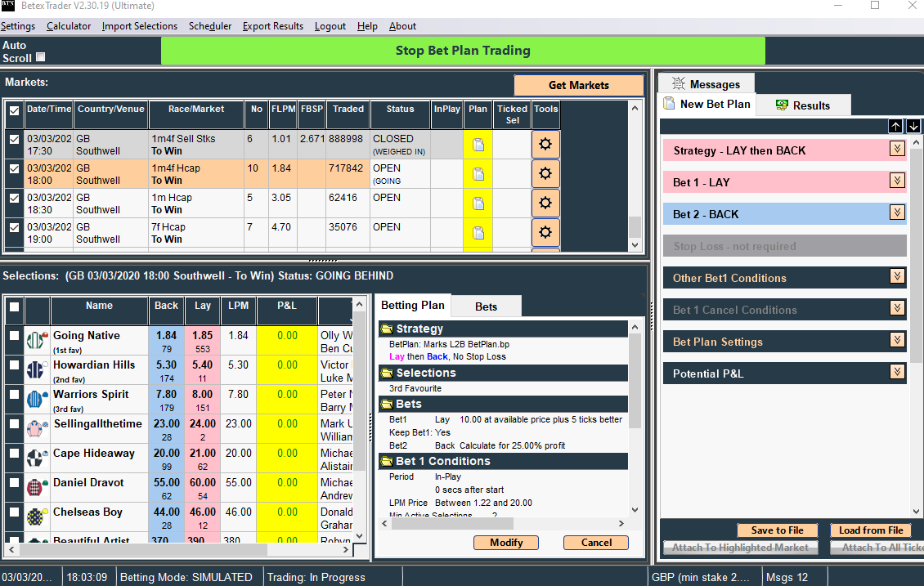Enable the Auto Scroll checkbox

coord(41,57)
